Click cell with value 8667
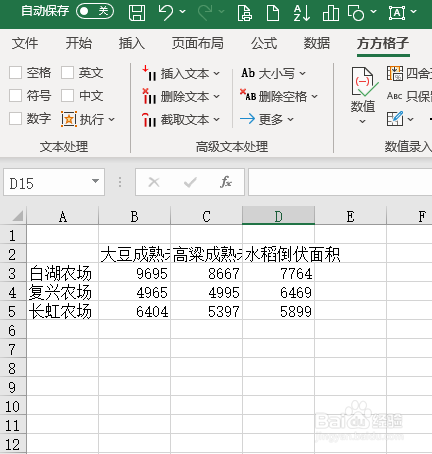 (x=207, y=273)
